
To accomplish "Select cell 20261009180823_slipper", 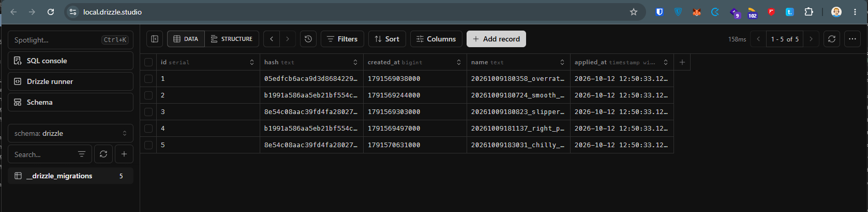I will pos(518,112).
